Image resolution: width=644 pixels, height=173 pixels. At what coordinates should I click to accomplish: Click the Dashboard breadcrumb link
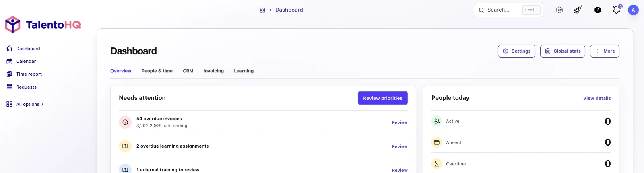tap(289, 10)
